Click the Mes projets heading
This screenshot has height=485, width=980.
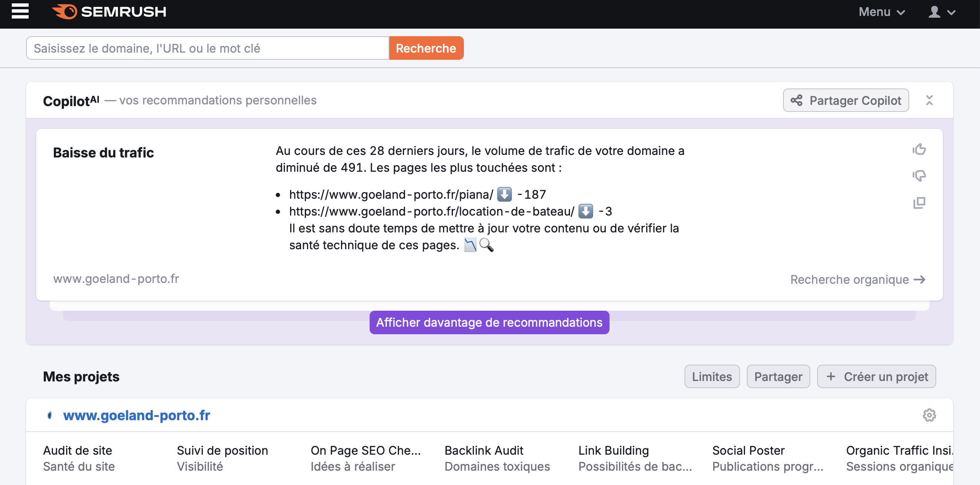click(81, 376)
